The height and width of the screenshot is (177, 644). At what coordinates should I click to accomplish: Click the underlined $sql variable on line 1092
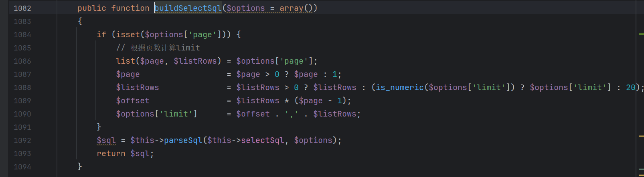tap(106, 140)
